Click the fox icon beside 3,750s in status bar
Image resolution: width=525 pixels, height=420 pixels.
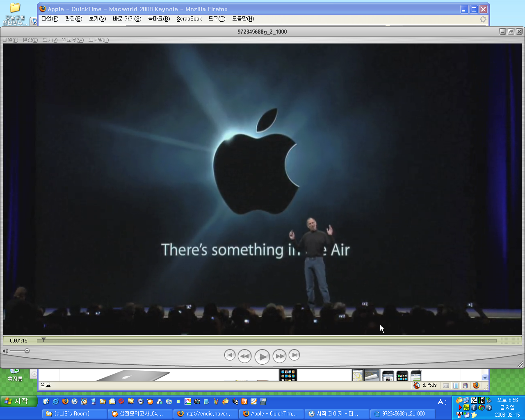click(x=417, y=386)
